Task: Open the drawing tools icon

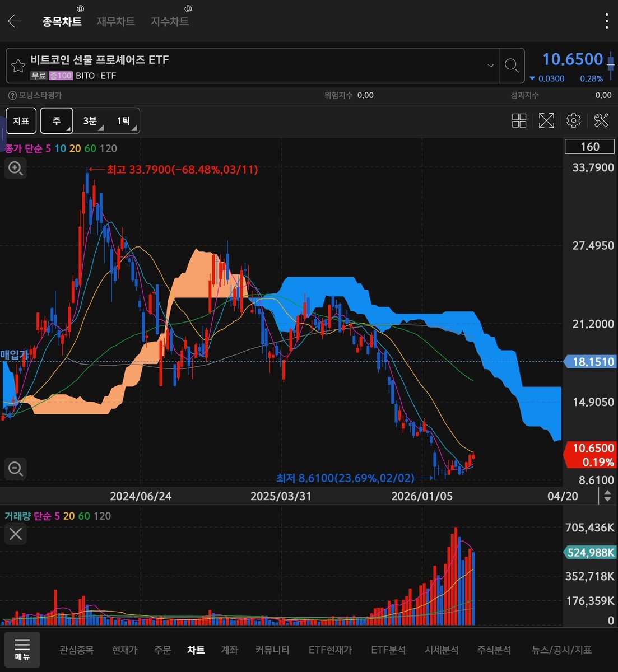Action: pos(601,120)
